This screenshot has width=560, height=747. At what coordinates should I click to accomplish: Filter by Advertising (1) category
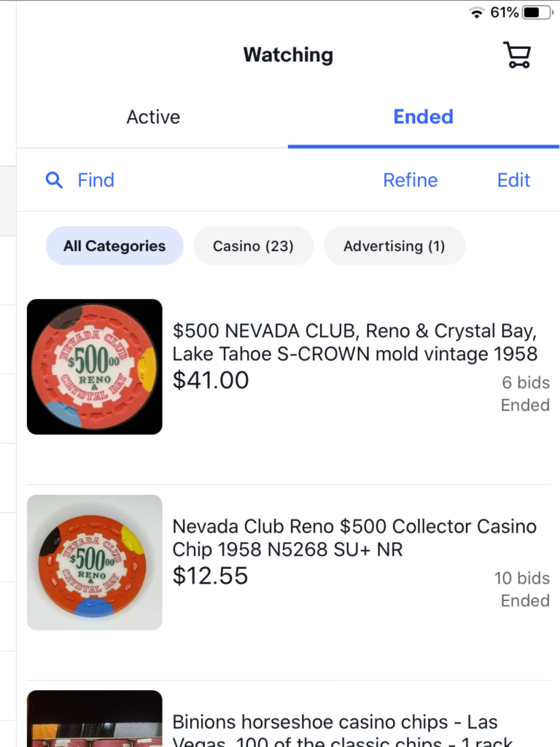394,246
